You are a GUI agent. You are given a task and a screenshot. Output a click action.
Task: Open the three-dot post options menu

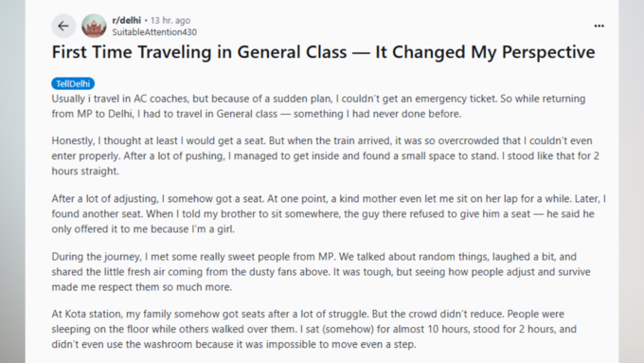click(x=599, y=26)
